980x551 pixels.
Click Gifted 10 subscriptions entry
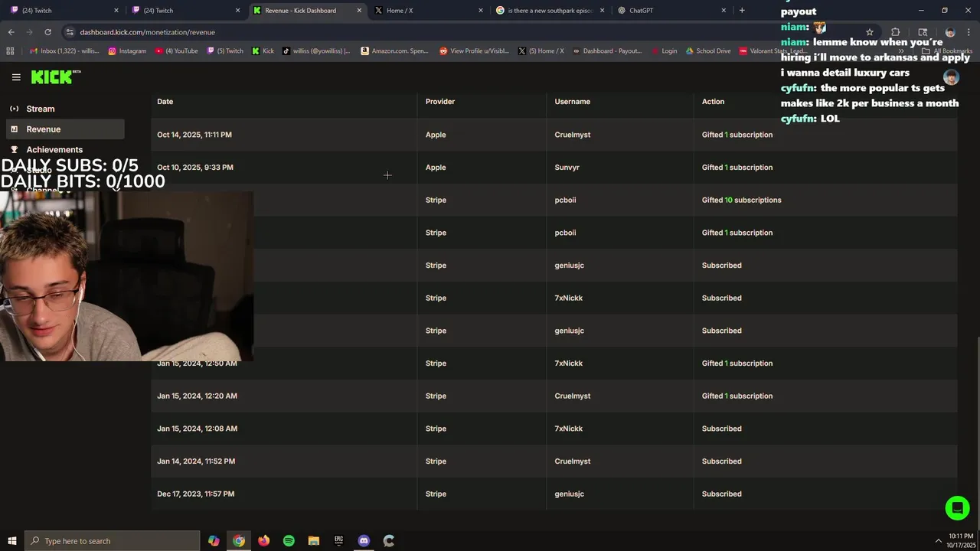coord(741,201)
